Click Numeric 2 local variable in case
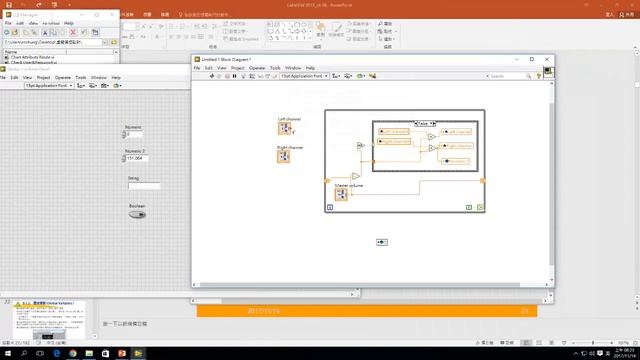 click(x=456, y=161)
